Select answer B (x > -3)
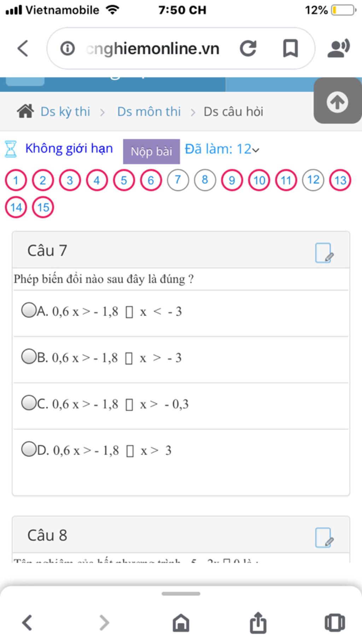 [x=29, y=356]
